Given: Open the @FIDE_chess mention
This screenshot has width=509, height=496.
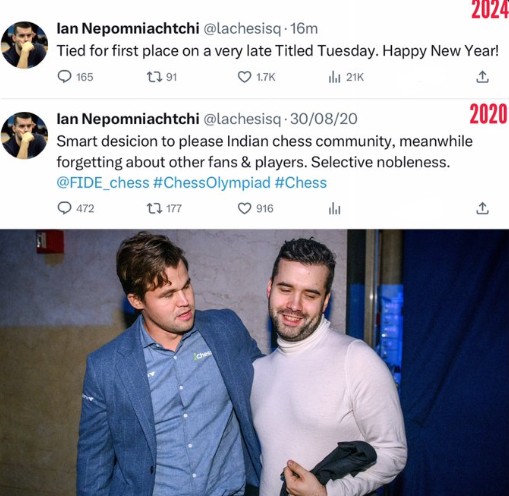Looking at the screenshot, I should pyautogui.click(x=103, y=183).
